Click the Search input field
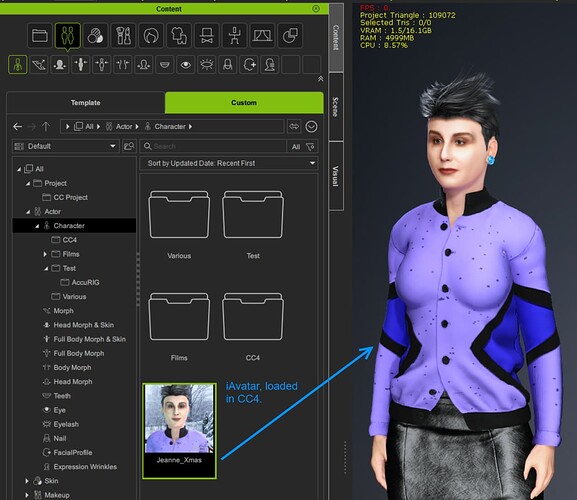Screen dimensions: 577x500 coord(213,146)
